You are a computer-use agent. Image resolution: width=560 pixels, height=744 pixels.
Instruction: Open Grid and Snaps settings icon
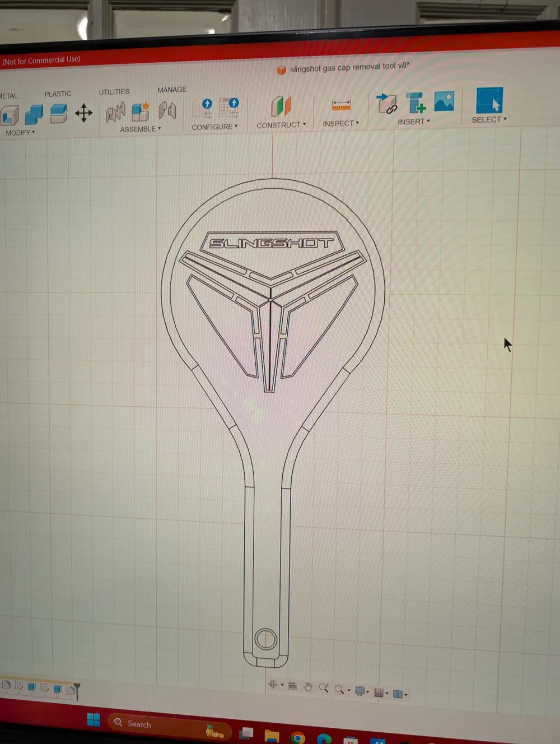tap(379, 692)
